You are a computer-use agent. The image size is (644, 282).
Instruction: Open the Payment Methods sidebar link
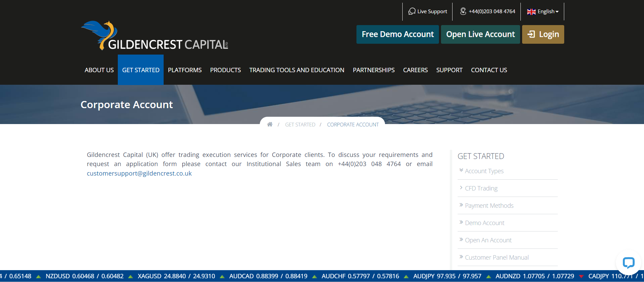(x=489, y=205)
